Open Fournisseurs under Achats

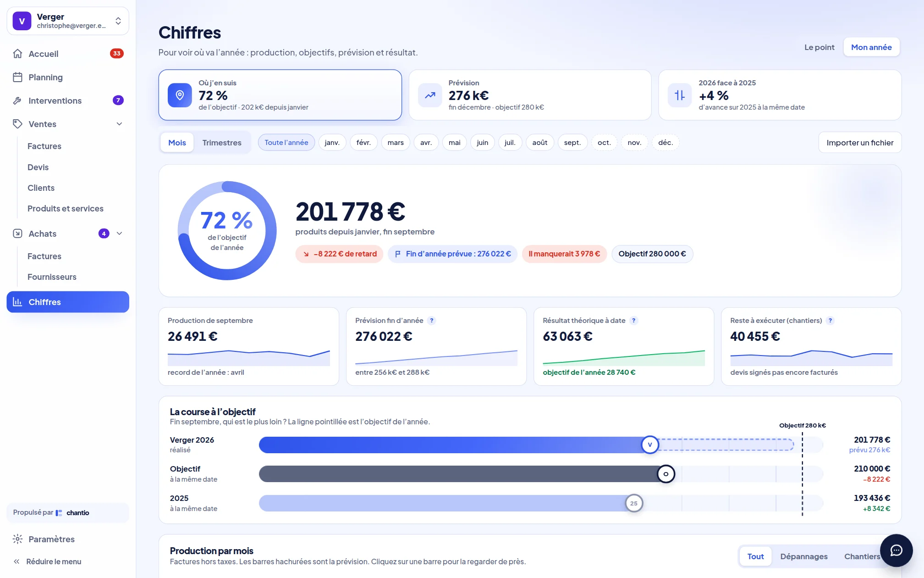[52, 277]
